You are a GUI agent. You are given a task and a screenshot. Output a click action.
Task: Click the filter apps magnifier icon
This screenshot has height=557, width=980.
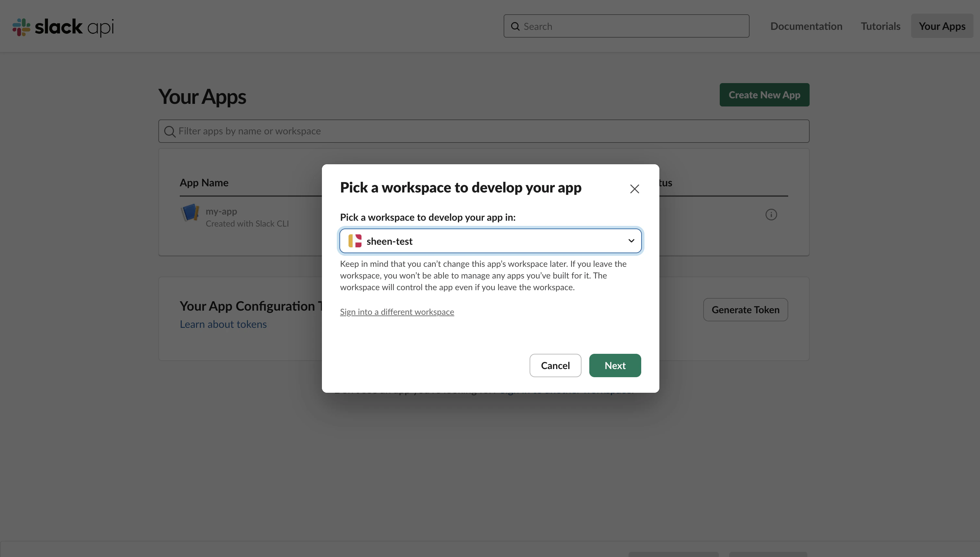[x=169, y=131]
